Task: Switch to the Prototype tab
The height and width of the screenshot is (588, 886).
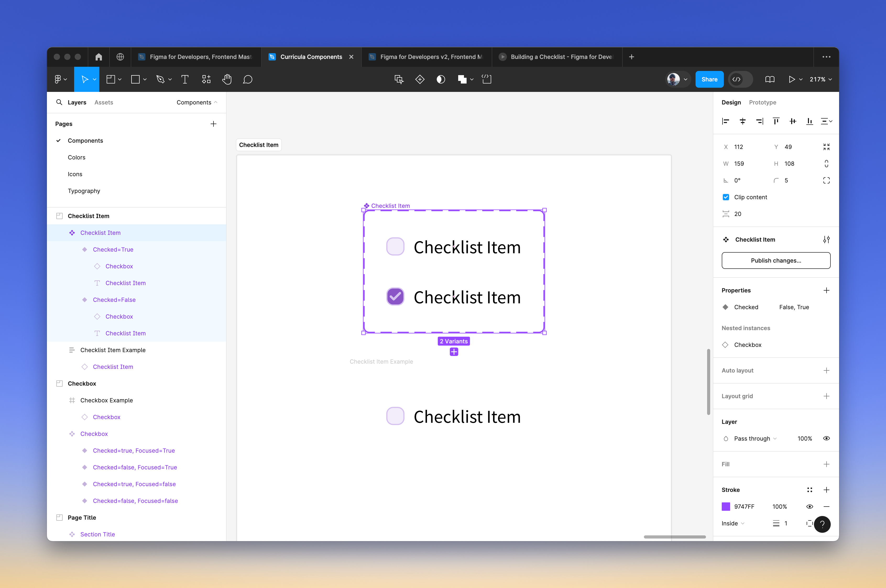Action: tap(763, 102)
